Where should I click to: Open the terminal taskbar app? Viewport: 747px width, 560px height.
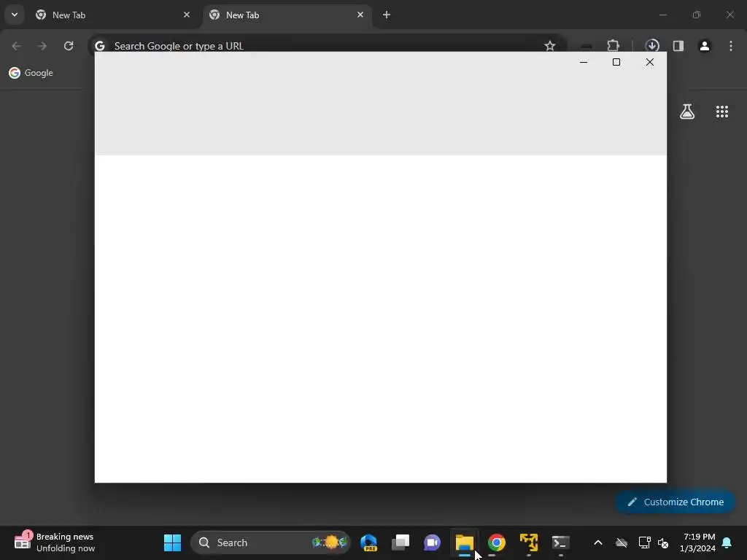click(561, 542)
